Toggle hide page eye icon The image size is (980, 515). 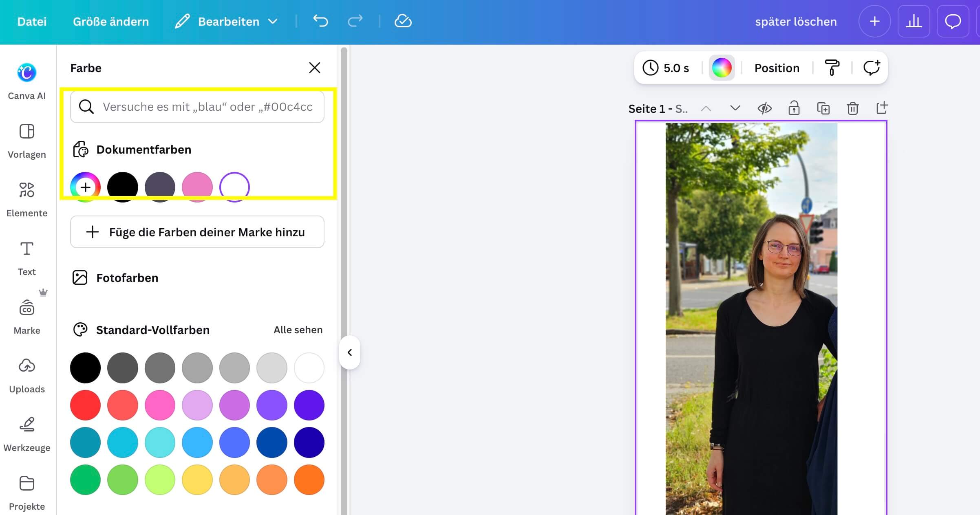coord(764,108)
